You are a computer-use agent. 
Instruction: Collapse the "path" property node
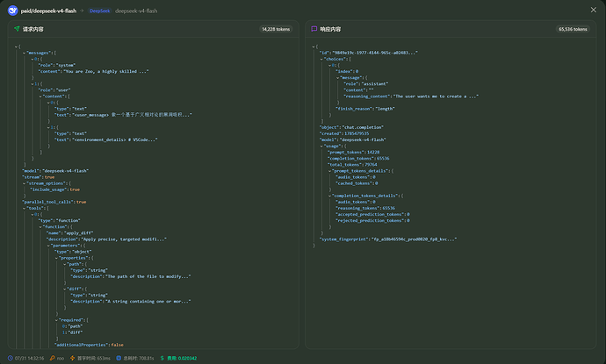64,264
